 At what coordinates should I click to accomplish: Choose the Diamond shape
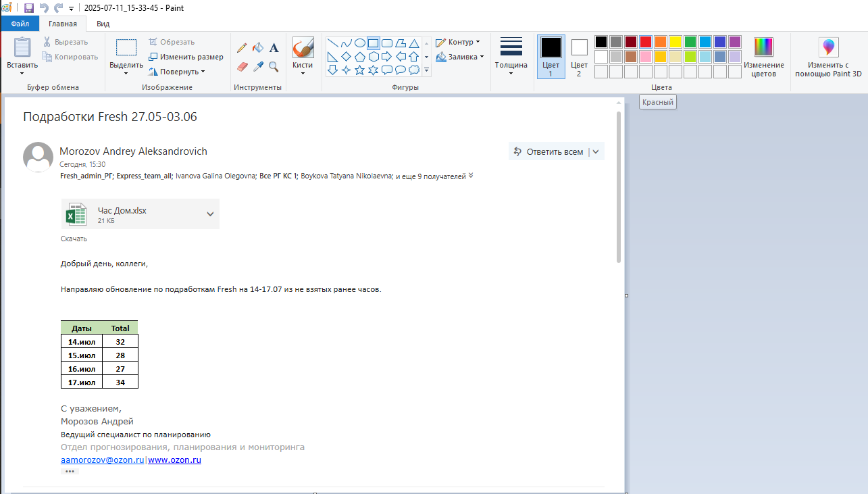click(346, 56)
